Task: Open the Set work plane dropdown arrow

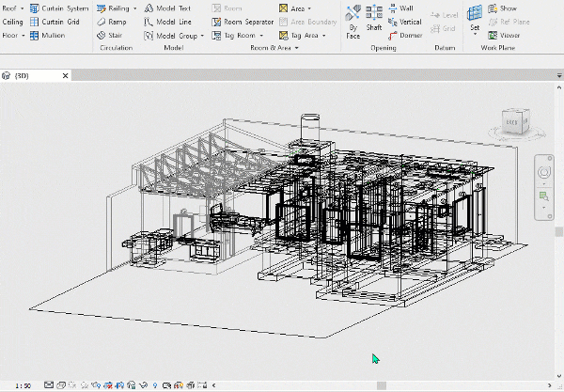Action: tap(475, 35)
